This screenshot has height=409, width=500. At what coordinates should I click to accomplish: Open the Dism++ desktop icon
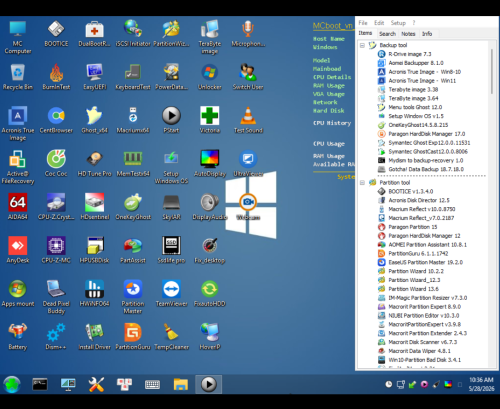point(56,337)
